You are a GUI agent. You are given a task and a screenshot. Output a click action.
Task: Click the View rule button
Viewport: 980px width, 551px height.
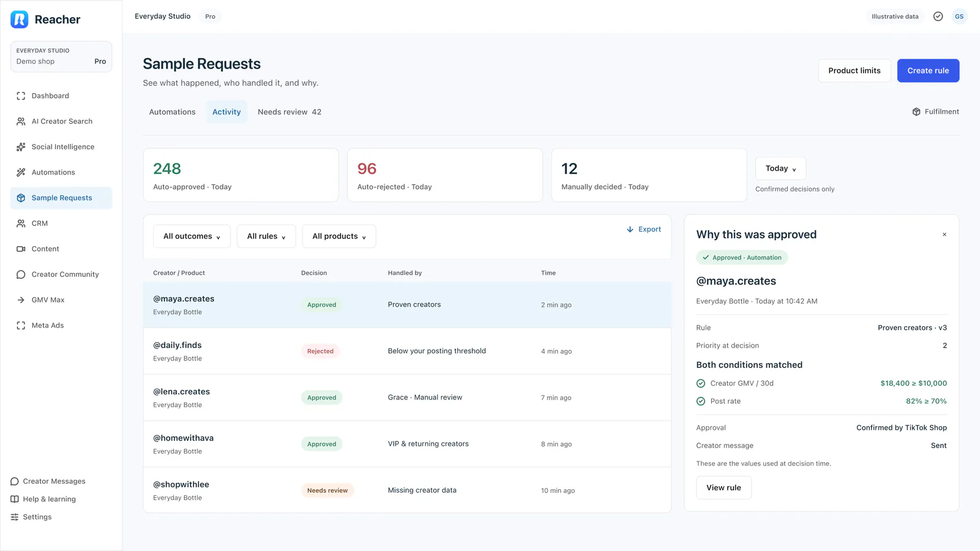723,488
